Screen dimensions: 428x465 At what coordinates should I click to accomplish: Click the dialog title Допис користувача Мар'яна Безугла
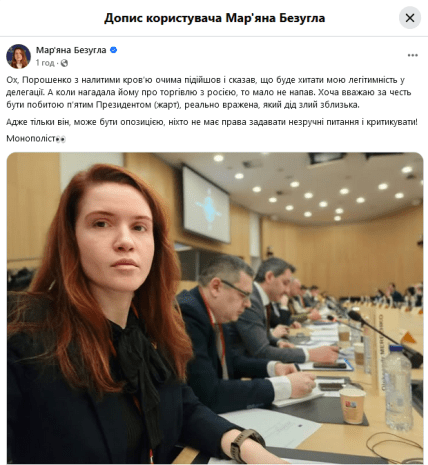coord(215,18)
